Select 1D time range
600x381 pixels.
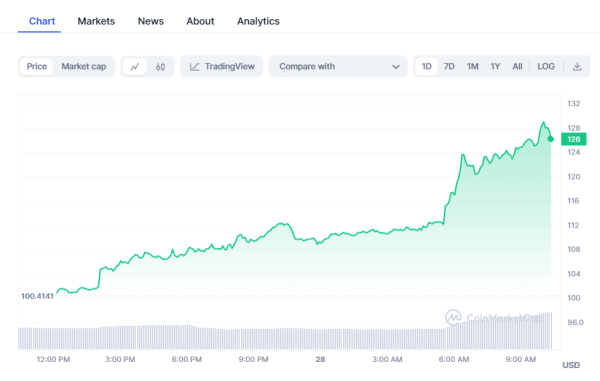426,67
